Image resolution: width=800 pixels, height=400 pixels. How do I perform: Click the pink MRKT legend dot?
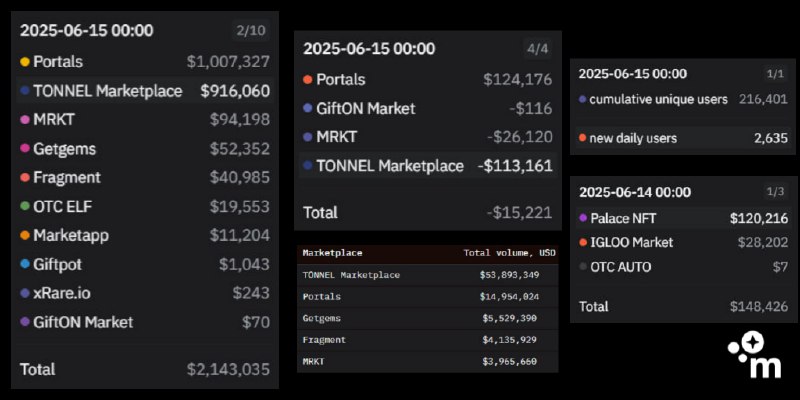(x=25, y=120)
